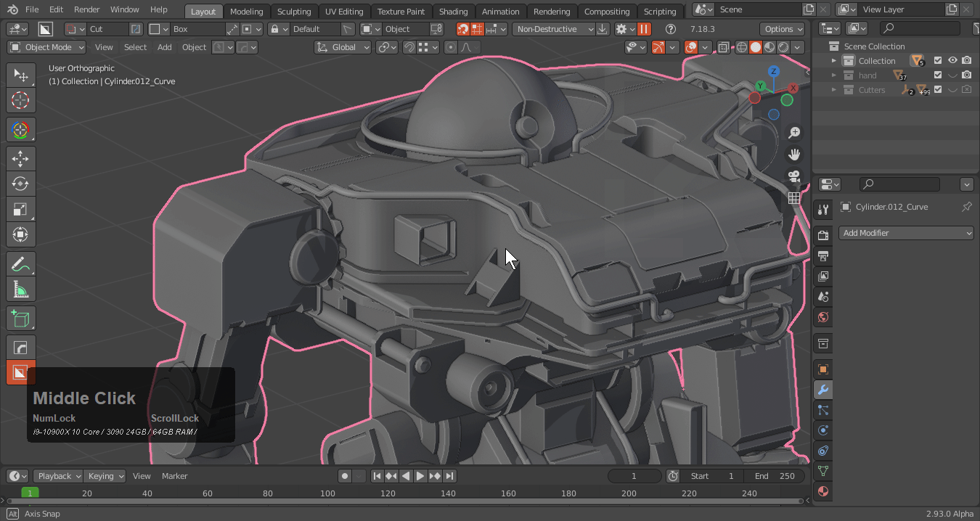Open the Add Modifier dropdown
This screenshot has height=521, width=980.
pyautogui.click(x=906, y=233)
